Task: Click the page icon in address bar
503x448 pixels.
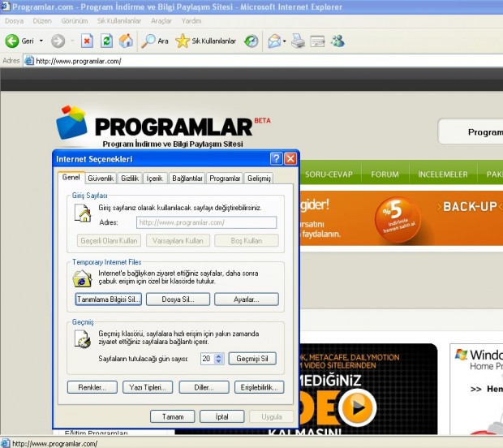Action: (29, 61)
